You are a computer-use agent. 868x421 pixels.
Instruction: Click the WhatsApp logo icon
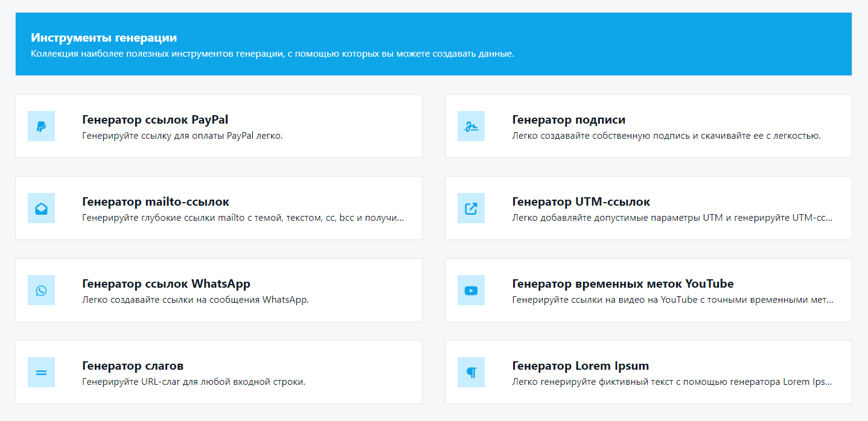41,290
